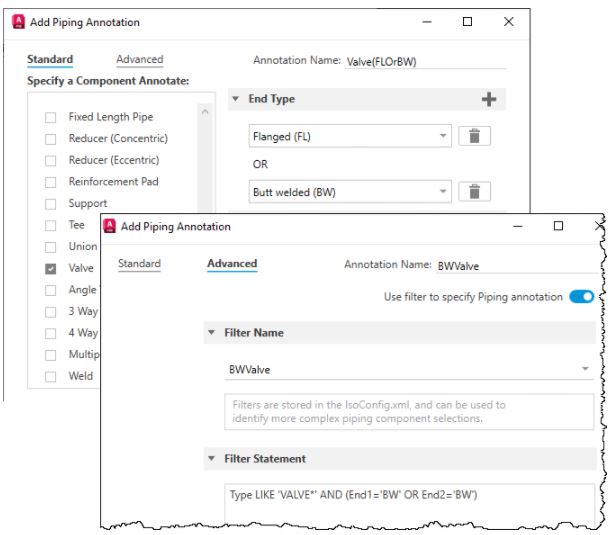
Task: Check the Reducer (Concentric) checkbox
Action: click(50, 139)
